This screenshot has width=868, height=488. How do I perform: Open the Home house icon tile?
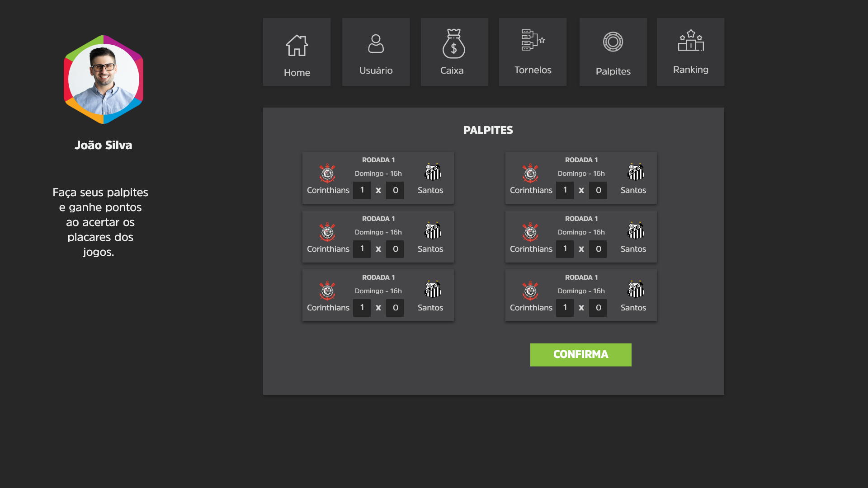point(297,52)
